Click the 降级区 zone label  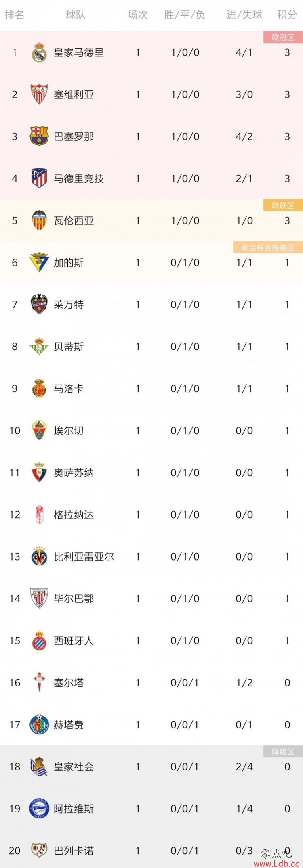283,751
